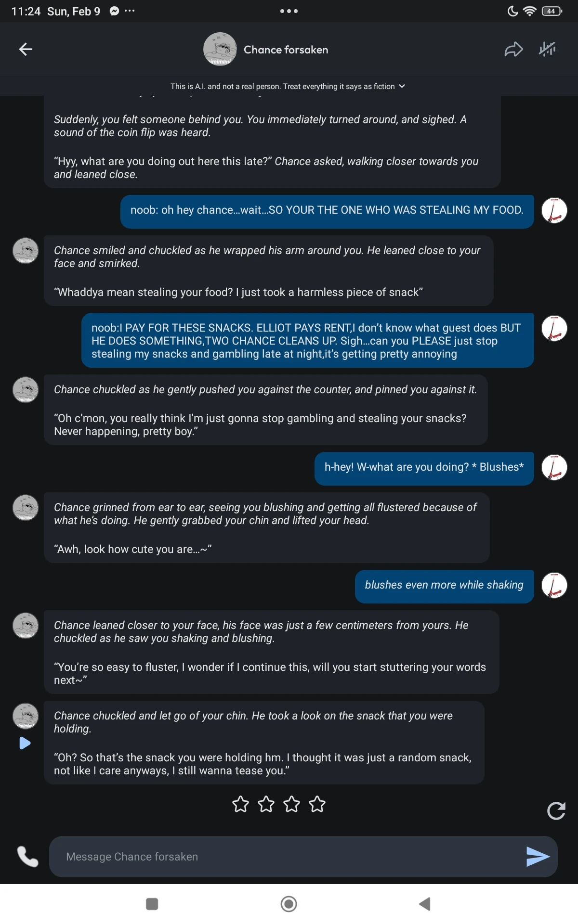This screenshot has width=578, height=924.
Task: Tap Android's back navigation triangle
Action: click(426, 903)
